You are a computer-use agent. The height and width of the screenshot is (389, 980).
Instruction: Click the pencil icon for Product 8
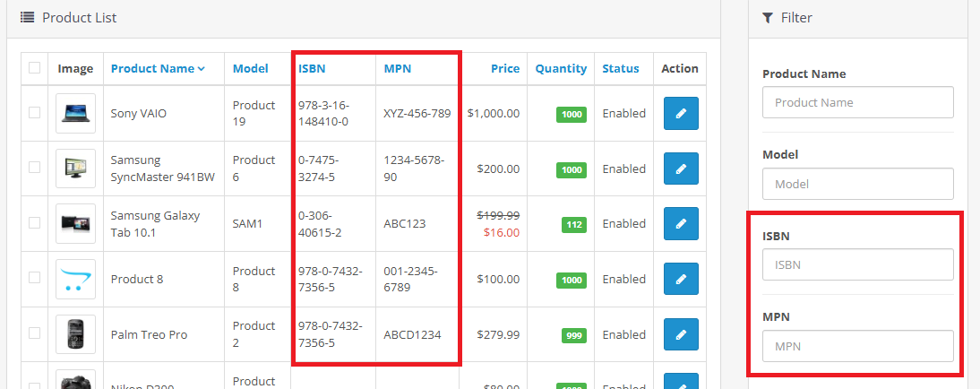point(680,280)
